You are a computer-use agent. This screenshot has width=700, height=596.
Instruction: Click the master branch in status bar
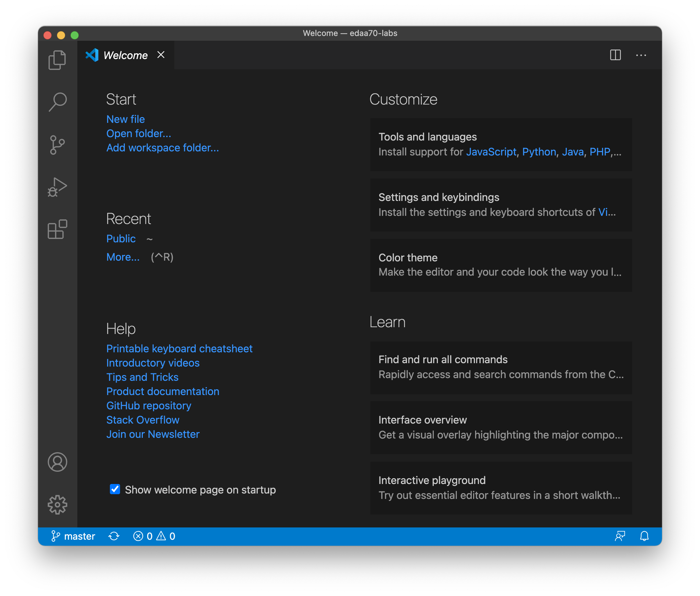click(x=73, y=536)
